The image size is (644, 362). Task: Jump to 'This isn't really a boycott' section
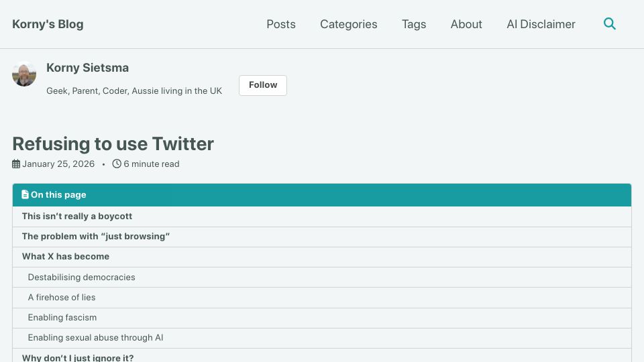322,217
